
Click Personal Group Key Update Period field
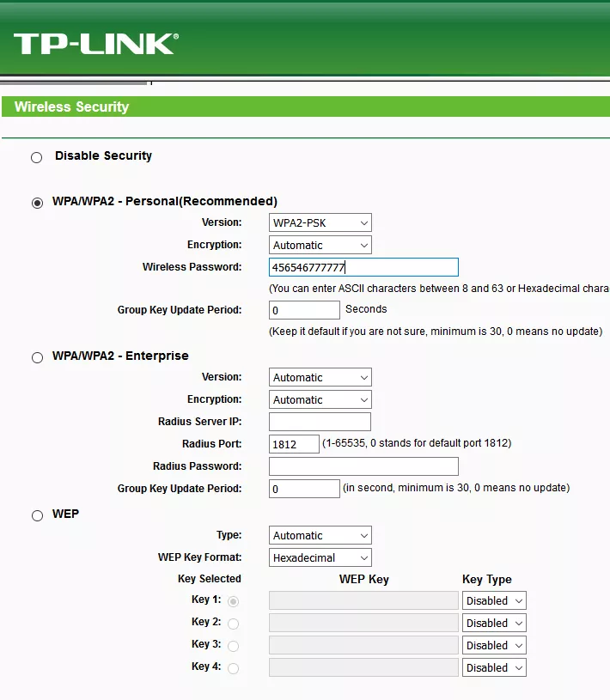point(304,310)
